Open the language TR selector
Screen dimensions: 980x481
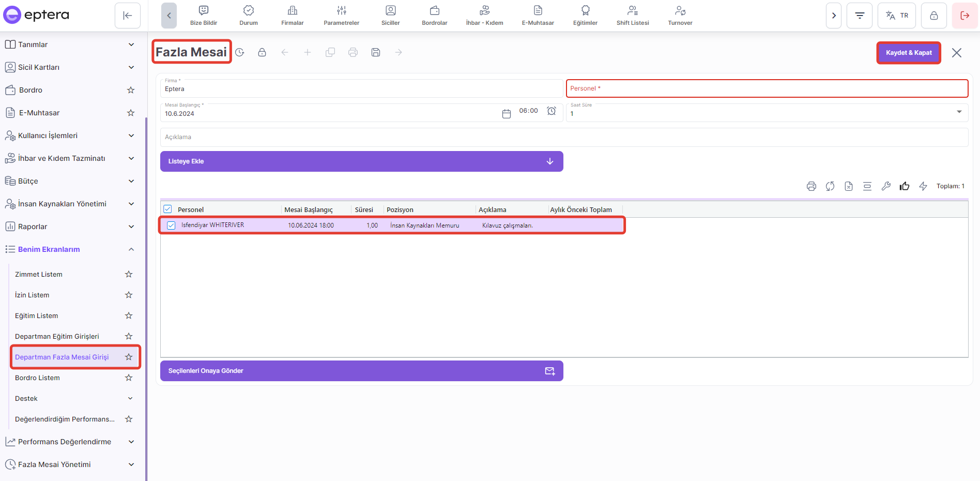click(x=896, y=16)
